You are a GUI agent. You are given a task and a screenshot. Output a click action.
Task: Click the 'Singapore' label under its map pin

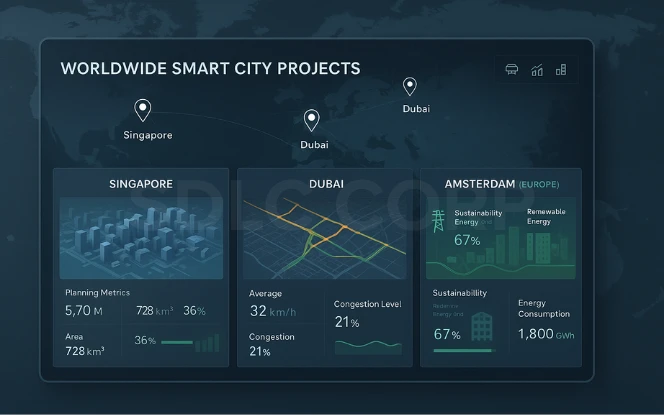(x=148, y=135)
